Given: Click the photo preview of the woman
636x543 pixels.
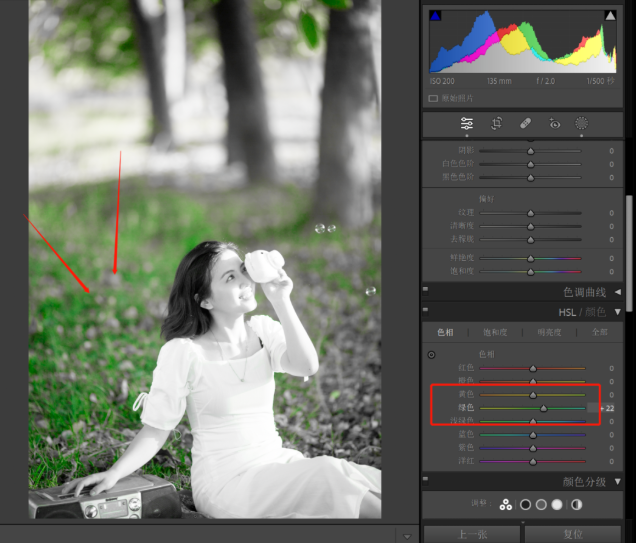Looking at the screenshot, I should 205,259.
